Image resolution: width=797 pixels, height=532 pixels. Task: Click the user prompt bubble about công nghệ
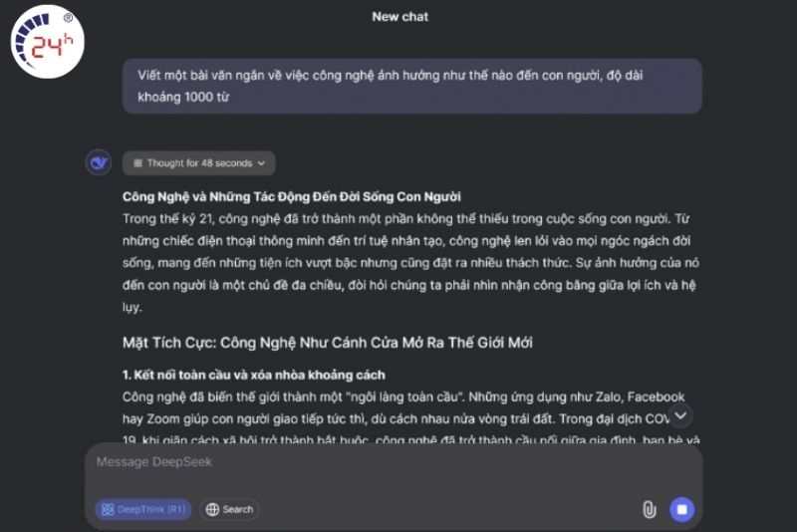click(412, 86)
